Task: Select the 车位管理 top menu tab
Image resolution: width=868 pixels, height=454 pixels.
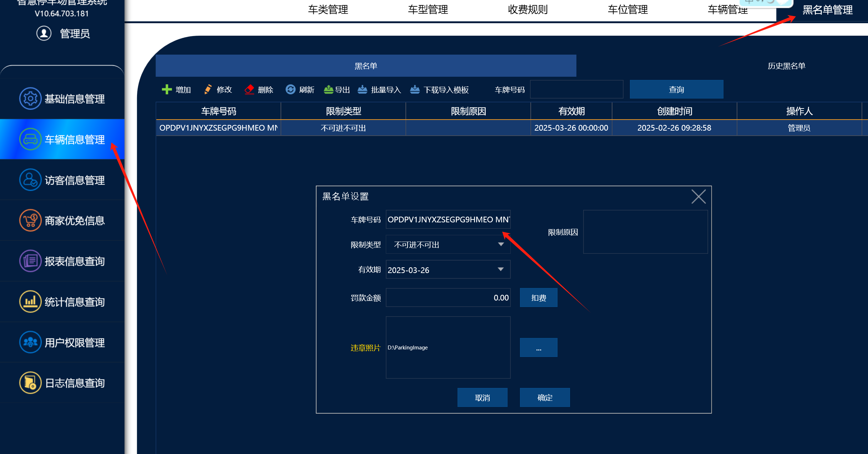Action: pyautogui.click(x=627, y=10)
